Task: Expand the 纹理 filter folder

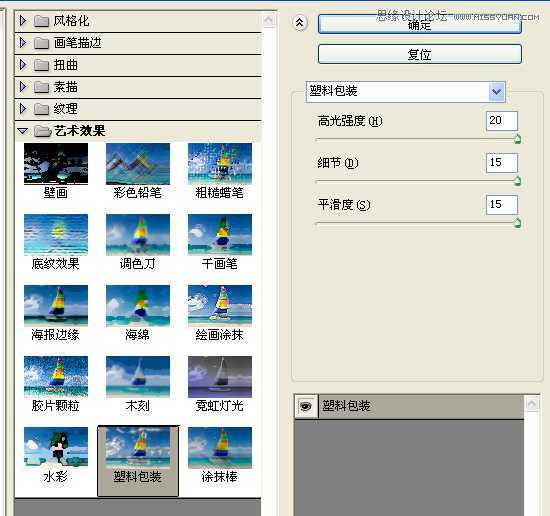Action: coord(23,109)
